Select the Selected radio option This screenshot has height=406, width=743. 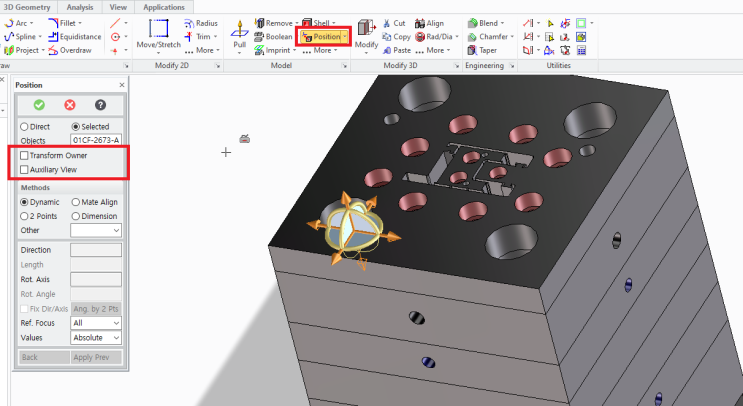point(91,126)
